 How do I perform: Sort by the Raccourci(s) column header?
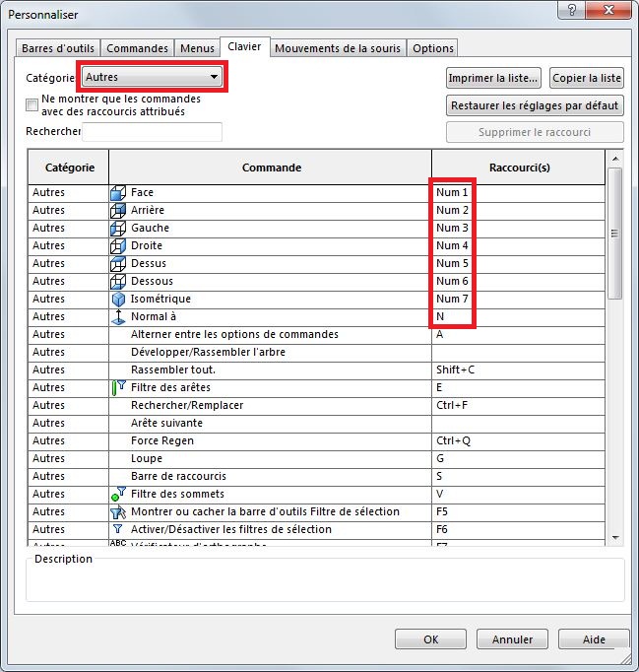[518, 168]
